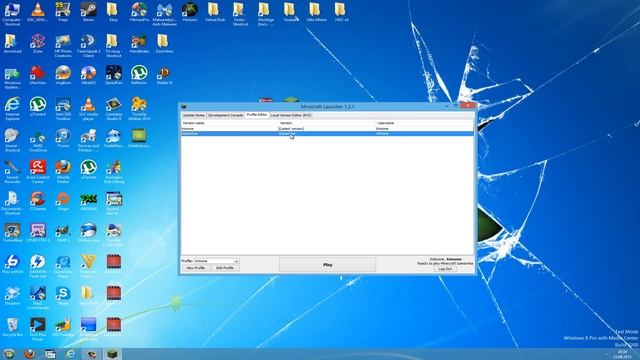
Task: Select the Profile Editor tab
Action: 257,115
